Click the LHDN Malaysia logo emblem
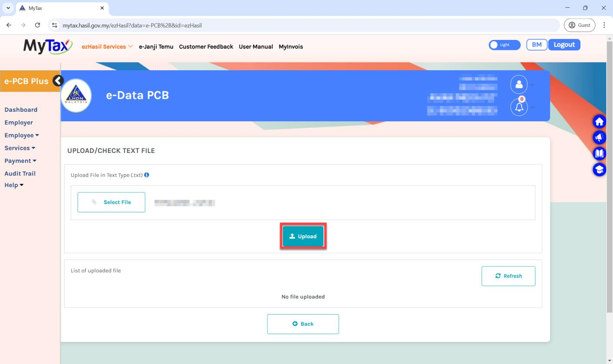This screenshot has height=364, width=613. [x=76, y=95]
